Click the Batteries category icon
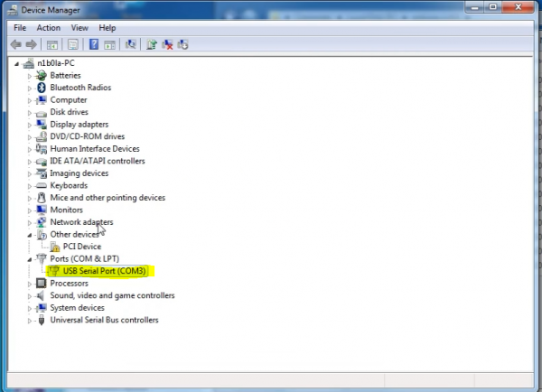Image resolution: width=542 pixels, height=392 pixels. 42,75
